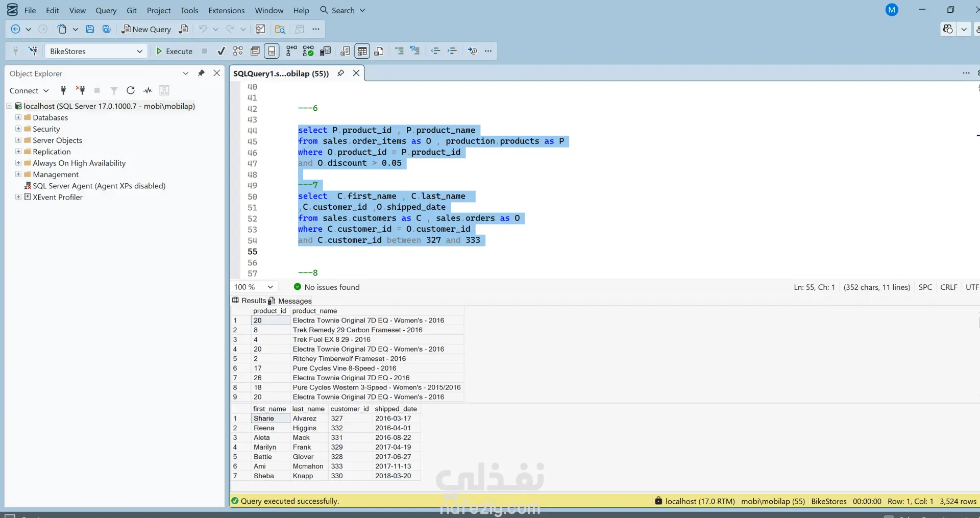The height and width of the screenshot is (518, 980).
Task: Click the Search box in menu bar
Action: coord(342,10)
